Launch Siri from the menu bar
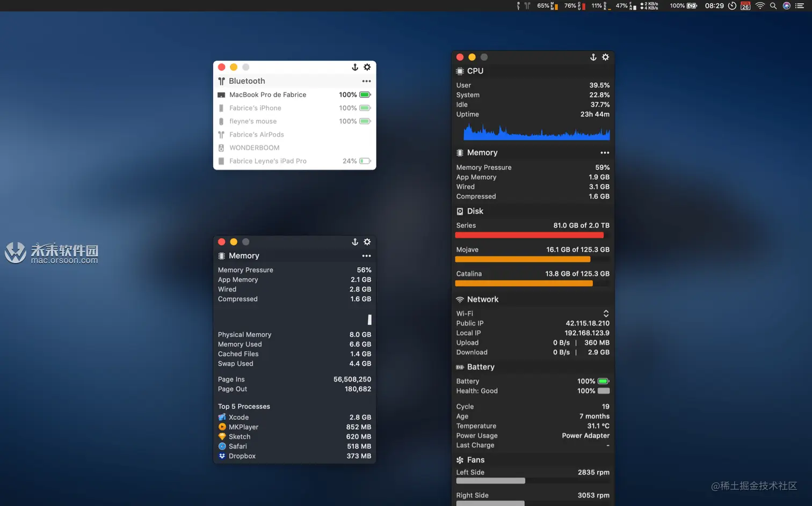This screenshot has width=812, height=506. click(x=786, y=6)
